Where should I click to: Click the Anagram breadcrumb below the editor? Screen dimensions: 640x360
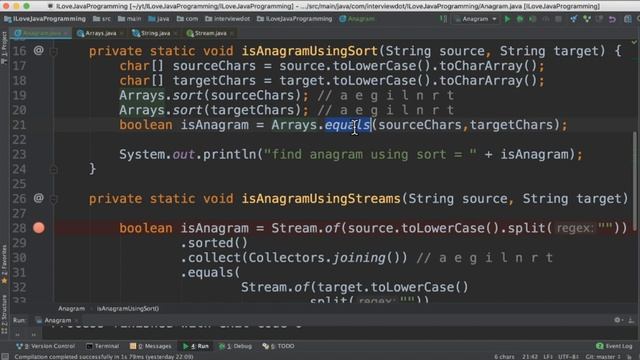pyautogui.click(x=71, y=309)
